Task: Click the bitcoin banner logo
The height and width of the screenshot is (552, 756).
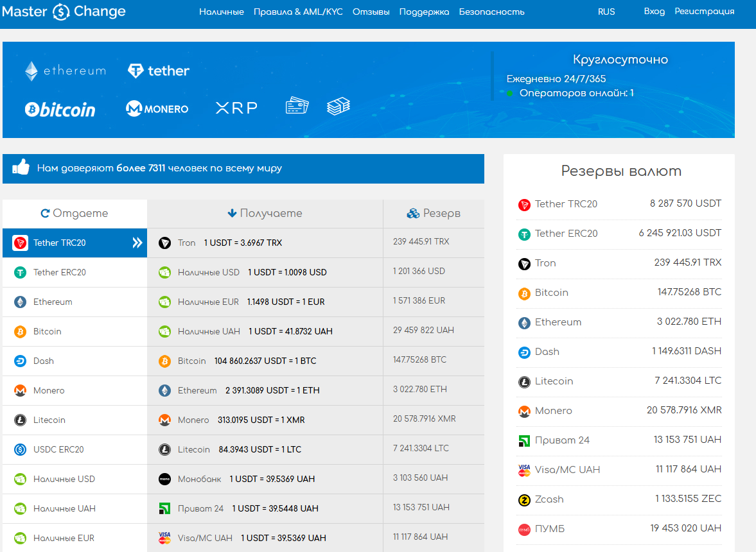Action: pos(60,109)
